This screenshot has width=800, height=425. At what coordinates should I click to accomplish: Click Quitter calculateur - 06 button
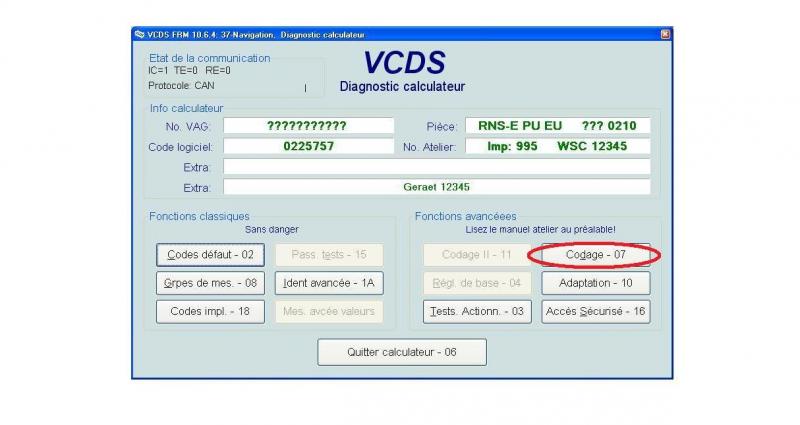[x=402, y=352]
